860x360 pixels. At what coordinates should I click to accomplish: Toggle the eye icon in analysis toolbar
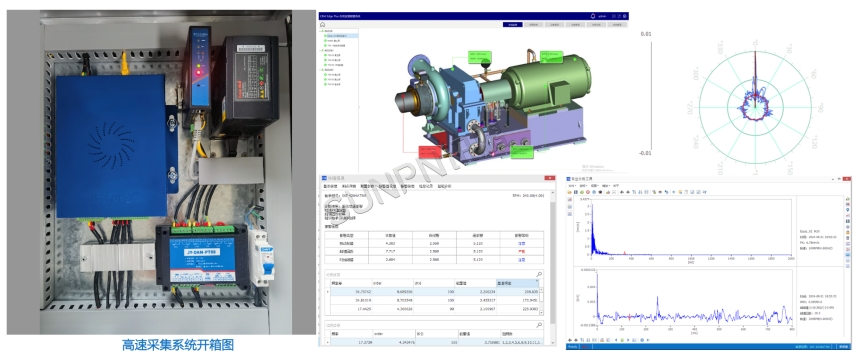[x=660, y=192]
